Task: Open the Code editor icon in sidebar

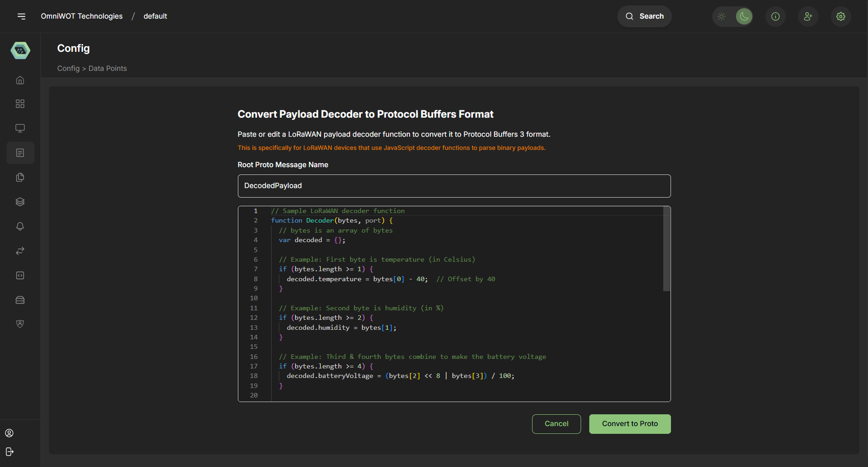Action: click(20, 275)
